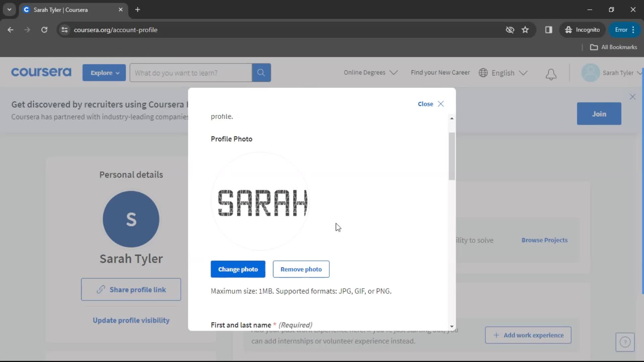
Task: Click the English language selector icon
Action: coord(483,72)
